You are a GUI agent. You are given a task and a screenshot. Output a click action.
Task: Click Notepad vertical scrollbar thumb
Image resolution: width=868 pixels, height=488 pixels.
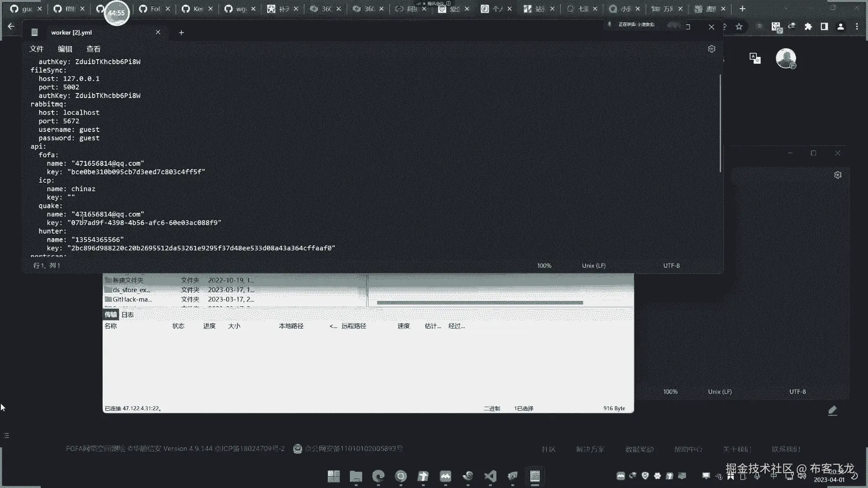tap(720, 123)
